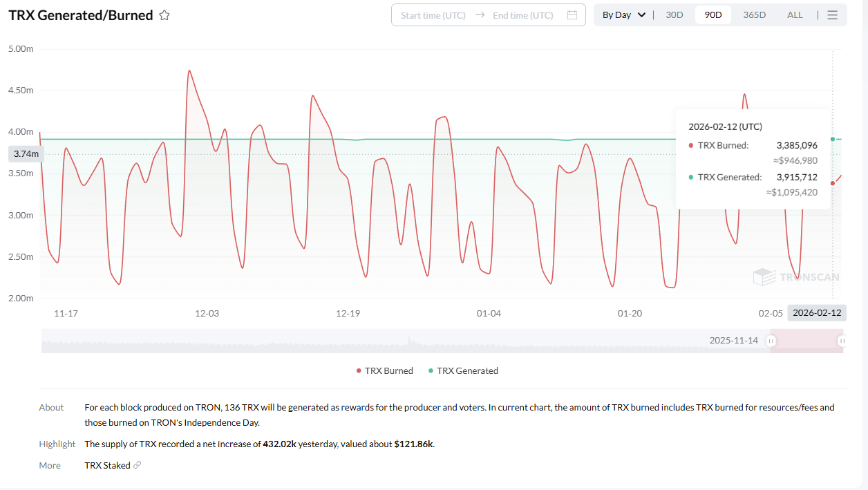Click the red TRX Burned point on chart

832,183
